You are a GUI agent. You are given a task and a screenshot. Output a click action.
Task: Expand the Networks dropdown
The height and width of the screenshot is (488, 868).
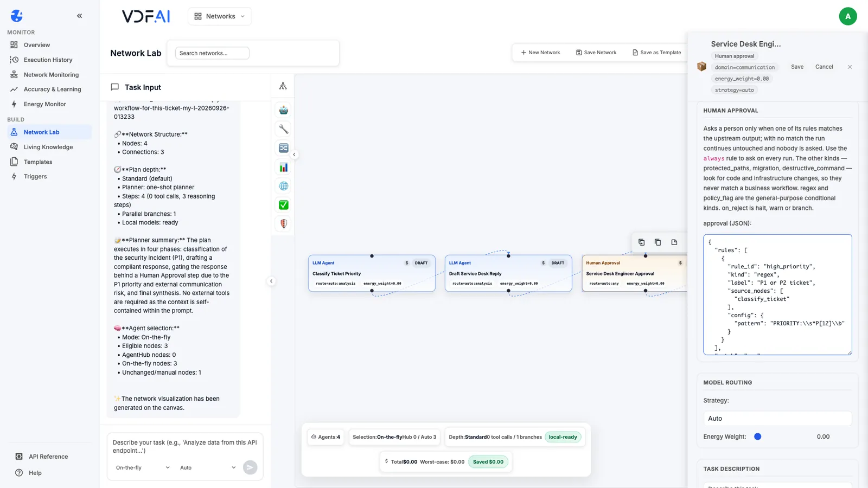pyautogui.click(x=220, y=16)
